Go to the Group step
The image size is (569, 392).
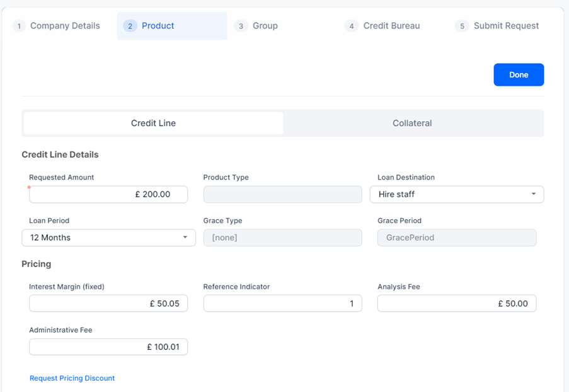(265, 26)
